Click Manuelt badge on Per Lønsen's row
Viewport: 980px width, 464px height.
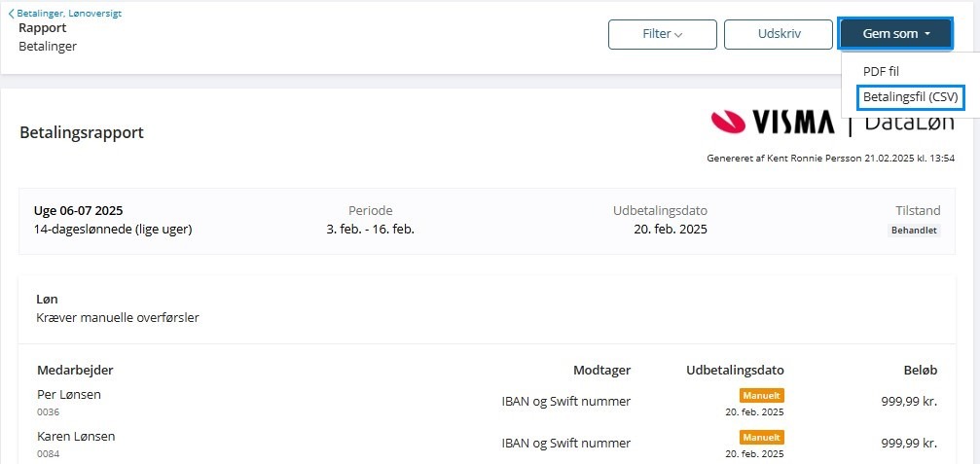761,396
